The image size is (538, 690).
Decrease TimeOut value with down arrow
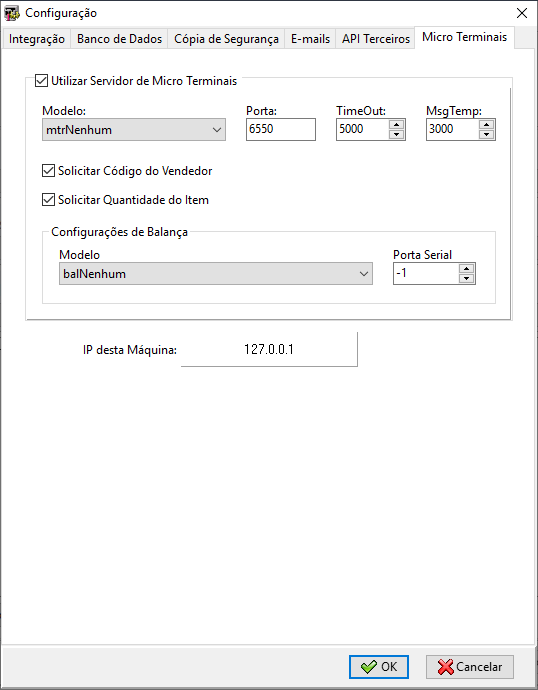[x=396, y=135]
